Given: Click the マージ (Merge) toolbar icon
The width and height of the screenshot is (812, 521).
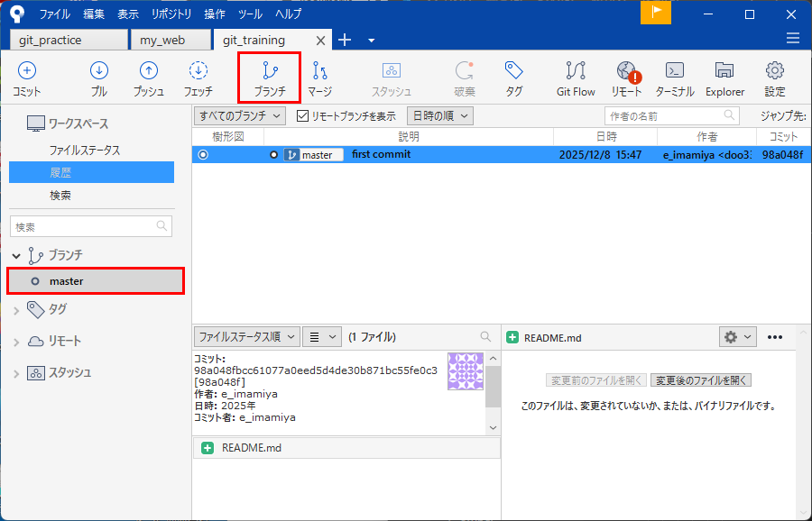Looking at the screenshot, I should [319, 78].
